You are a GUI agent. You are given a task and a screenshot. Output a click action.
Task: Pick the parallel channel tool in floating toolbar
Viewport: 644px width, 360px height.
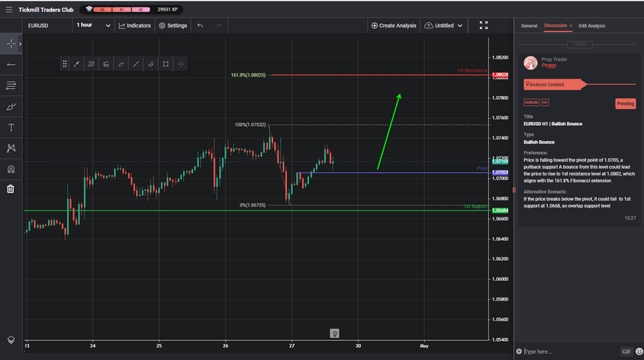[x=151, y=64]
